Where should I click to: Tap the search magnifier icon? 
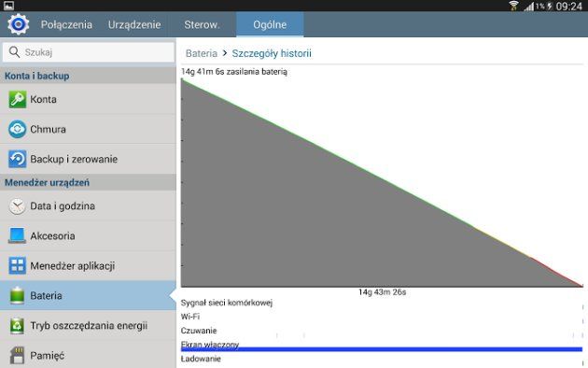[14, 51]
